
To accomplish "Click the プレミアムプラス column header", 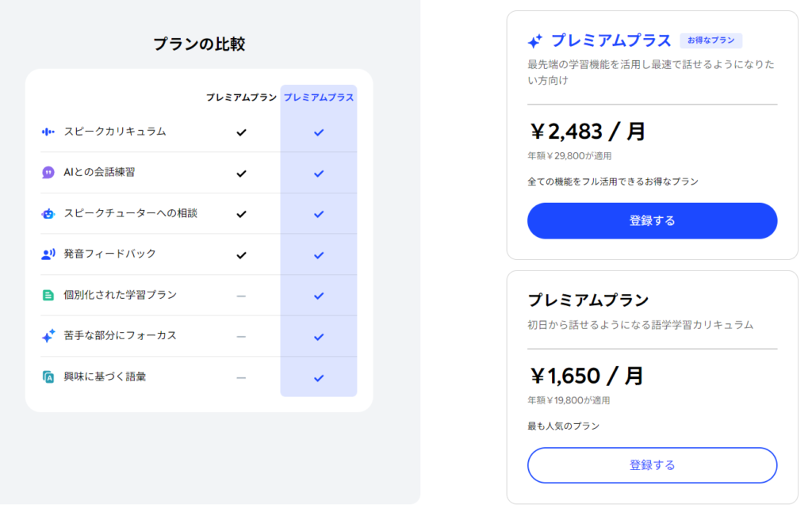I will [319, 97].
